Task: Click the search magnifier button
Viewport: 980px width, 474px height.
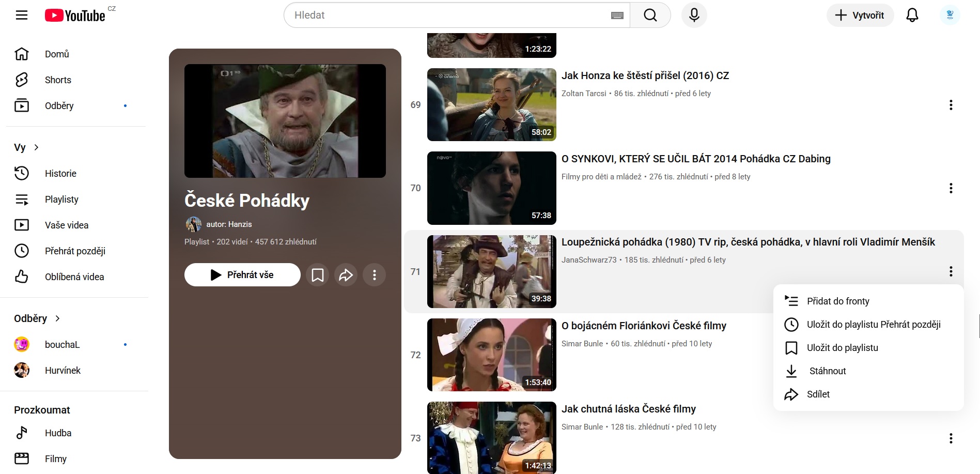Action: tap(650, 15)
